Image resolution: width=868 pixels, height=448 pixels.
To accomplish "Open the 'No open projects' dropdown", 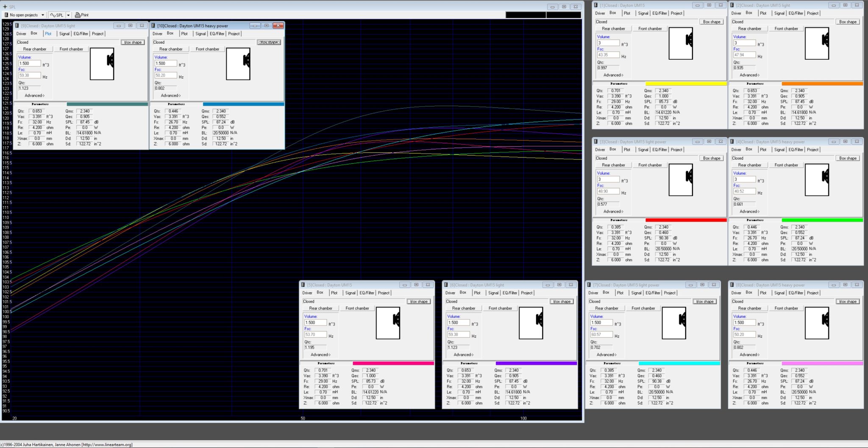I will click(x=42, y=15).
